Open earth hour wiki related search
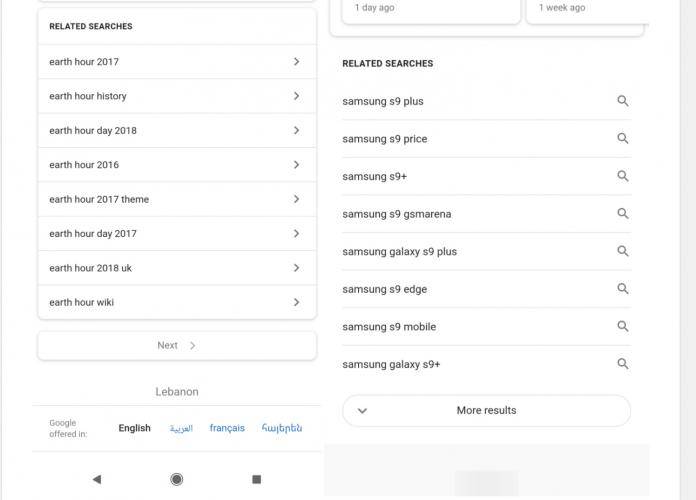 177,302
